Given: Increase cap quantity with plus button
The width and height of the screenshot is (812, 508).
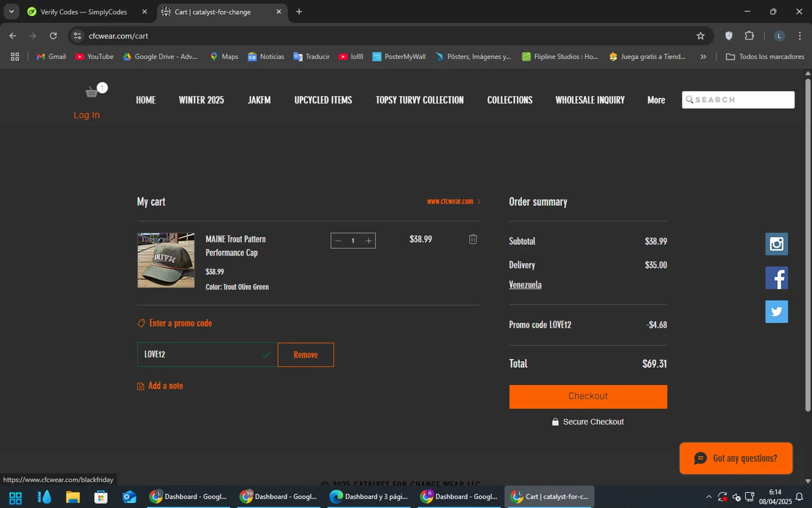Looking at the screenshot, I should 369,241.
